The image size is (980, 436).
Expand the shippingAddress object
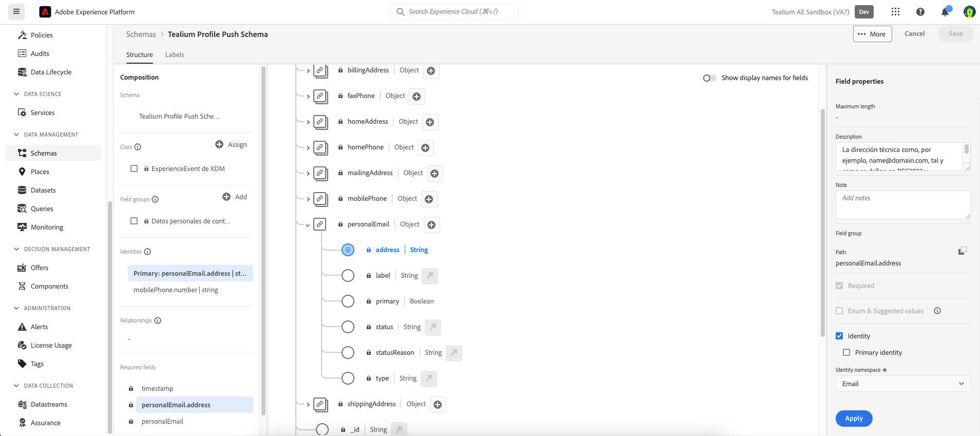(308, 405)
